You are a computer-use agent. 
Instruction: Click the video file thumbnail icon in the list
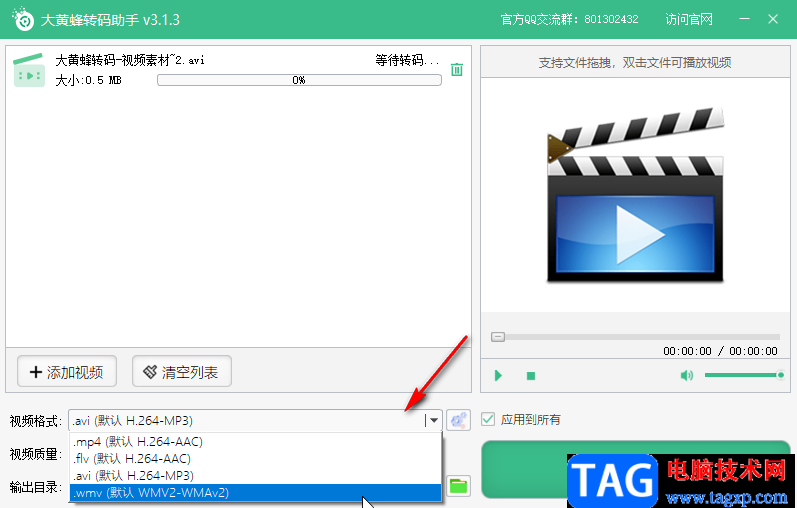(29, 70)
